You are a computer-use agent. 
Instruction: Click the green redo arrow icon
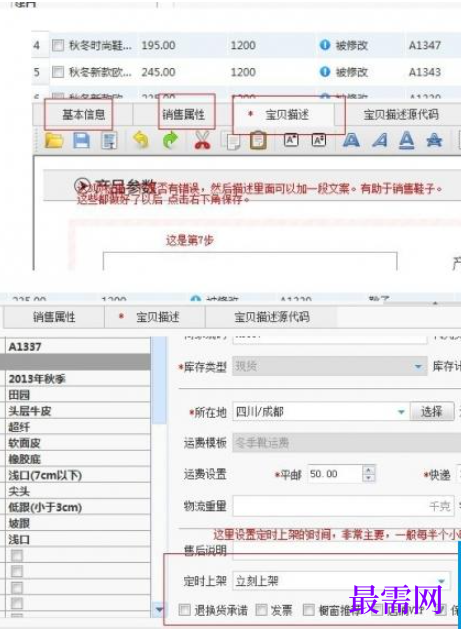[171, 141]
